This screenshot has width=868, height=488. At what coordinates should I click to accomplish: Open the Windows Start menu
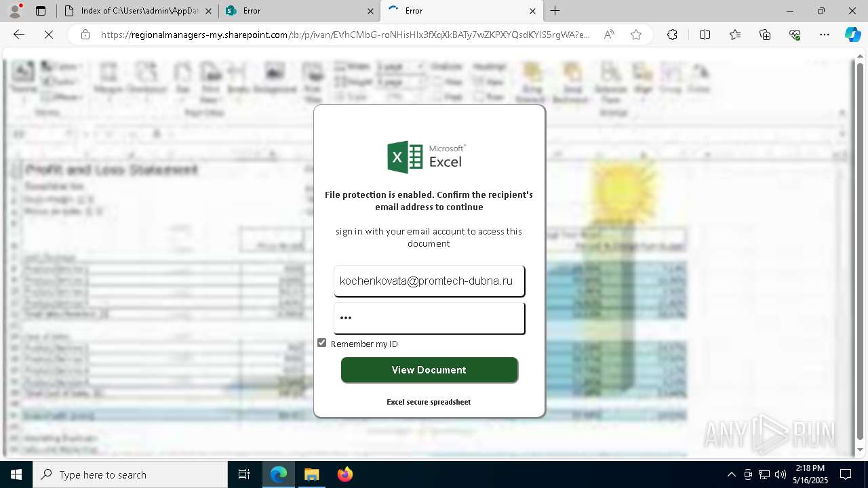[x=16, y=474]
